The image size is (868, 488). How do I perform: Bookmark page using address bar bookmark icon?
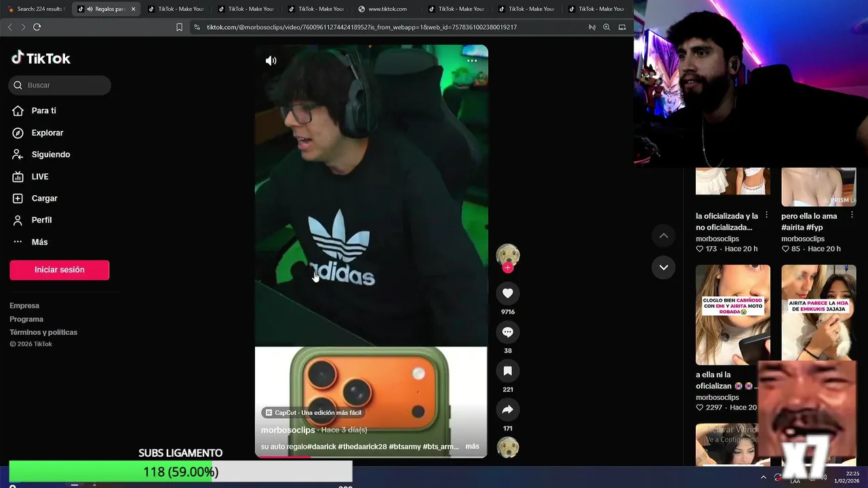[179, 27]
